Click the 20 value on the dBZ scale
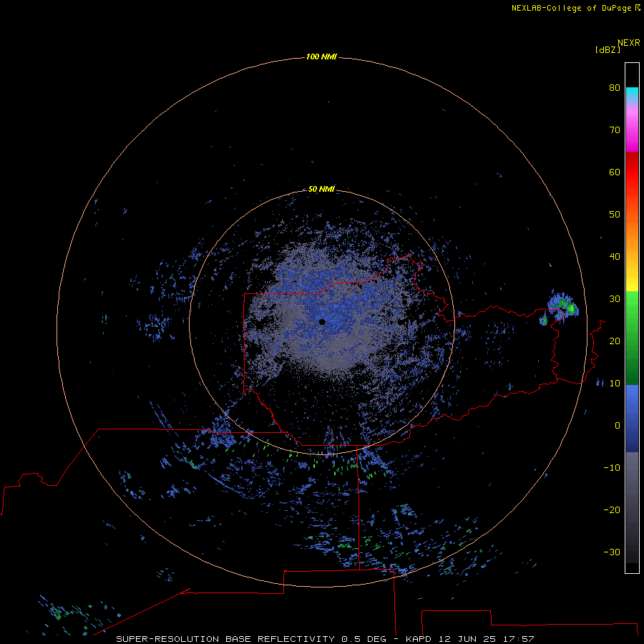The width and height of the screenshot is (644, 644). pos(615,341)
